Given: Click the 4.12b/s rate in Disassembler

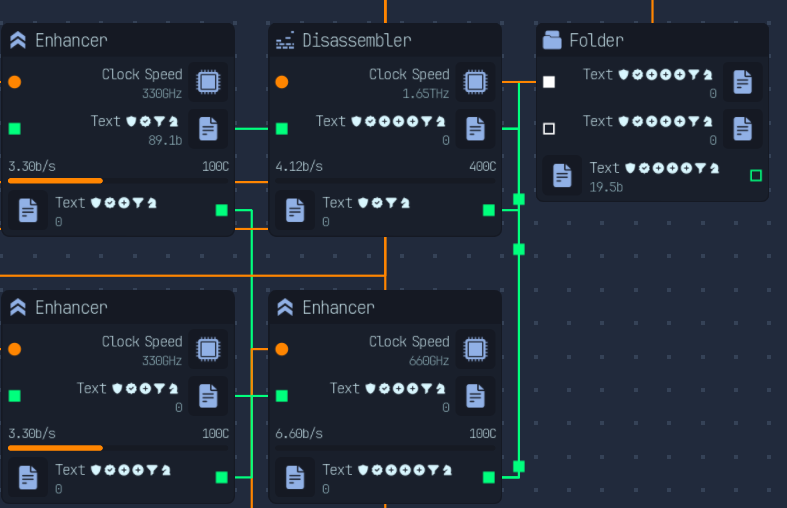Looking at the screenshot, I should 299,166.
